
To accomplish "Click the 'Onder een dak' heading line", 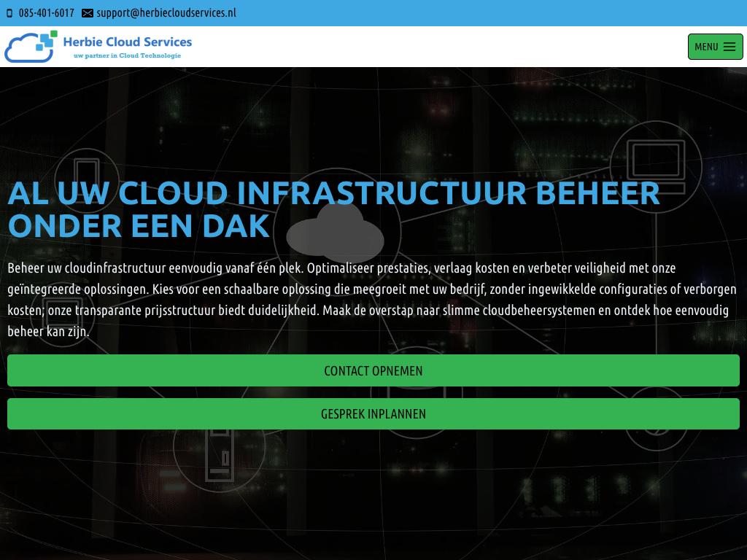I will pyautogui.click(x=139, y=227).
